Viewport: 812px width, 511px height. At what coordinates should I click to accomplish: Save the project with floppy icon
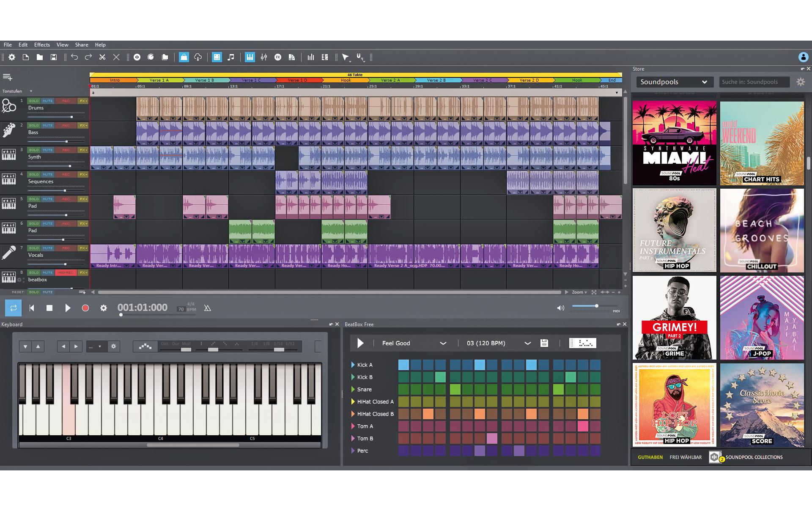(x=54, y=57)
